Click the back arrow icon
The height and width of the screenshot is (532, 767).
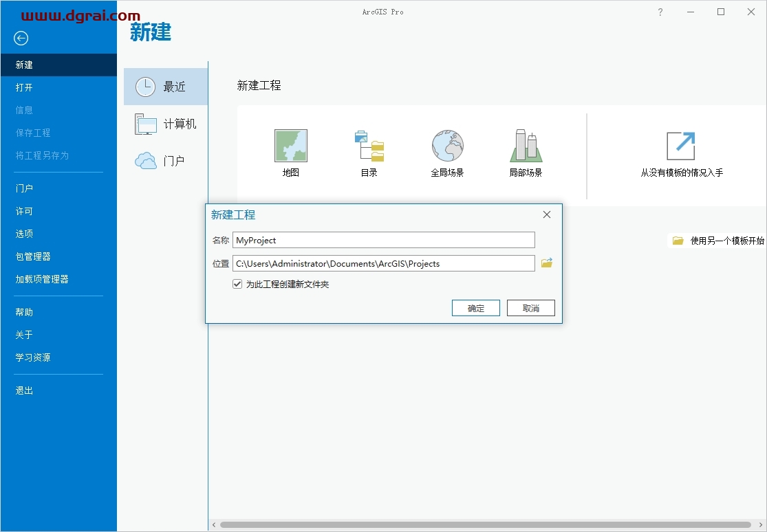21,38
